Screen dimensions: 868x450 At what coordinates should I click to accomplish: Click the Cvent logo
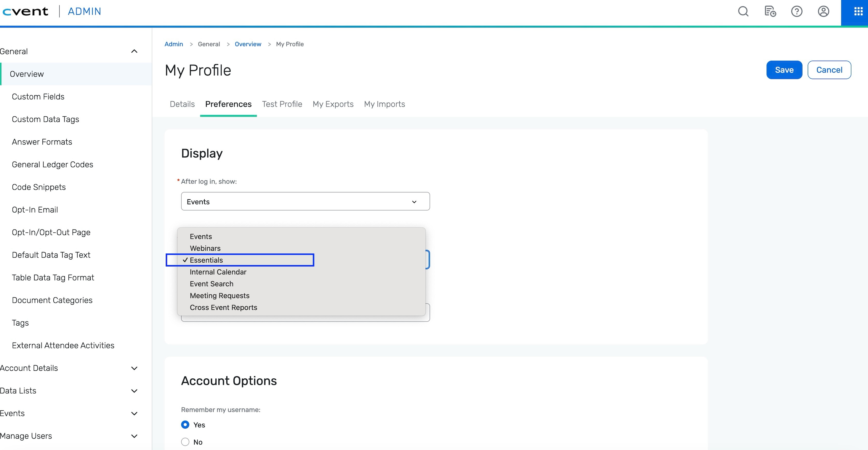pos(25,12)
